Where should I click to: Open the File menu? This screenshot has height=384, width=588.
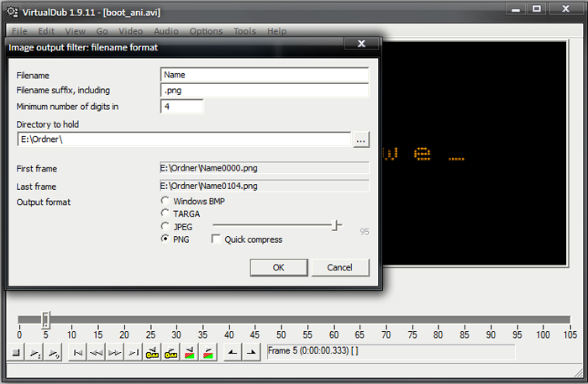(x=19, y=31)
